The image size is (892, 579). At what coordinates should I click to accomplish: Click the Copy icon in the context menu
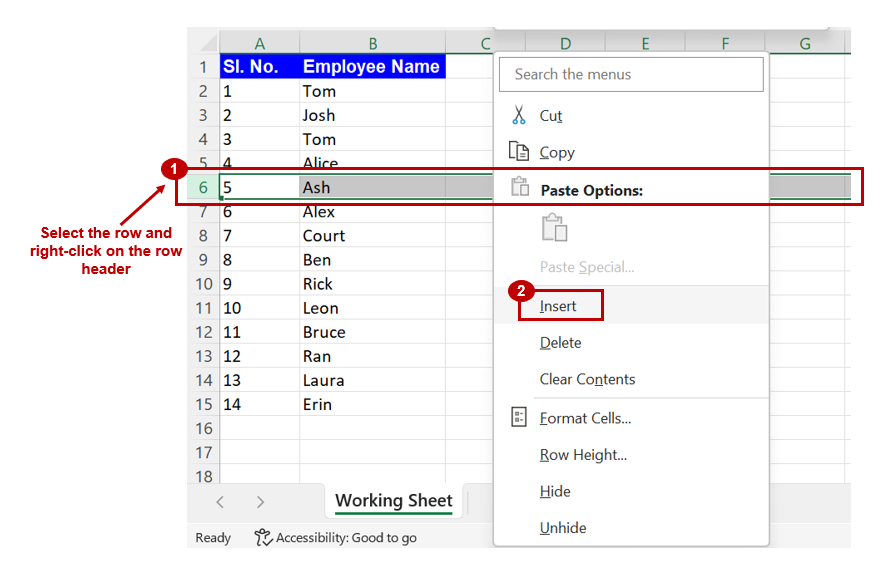(x=520, y=151)
